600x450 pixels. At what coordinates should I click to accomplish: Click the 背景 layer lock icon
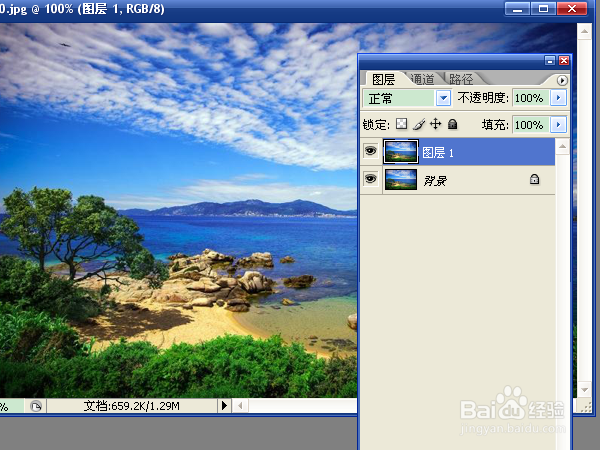534,179
